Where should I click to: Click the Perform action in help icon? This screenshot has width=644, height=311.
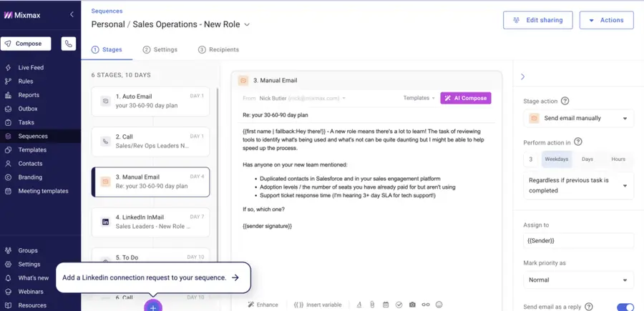click(577, 142)
